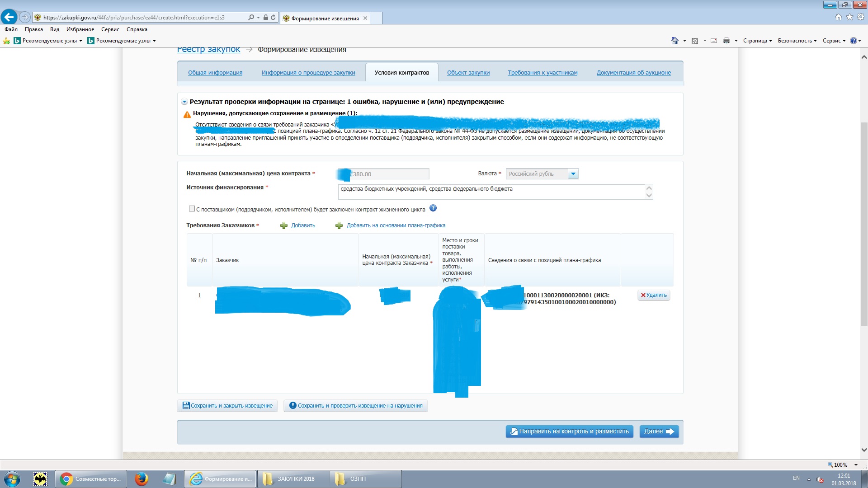Screen dimensions: 868x488
Task: Click the Удалить button in row 1
Action: pos(653,295)
